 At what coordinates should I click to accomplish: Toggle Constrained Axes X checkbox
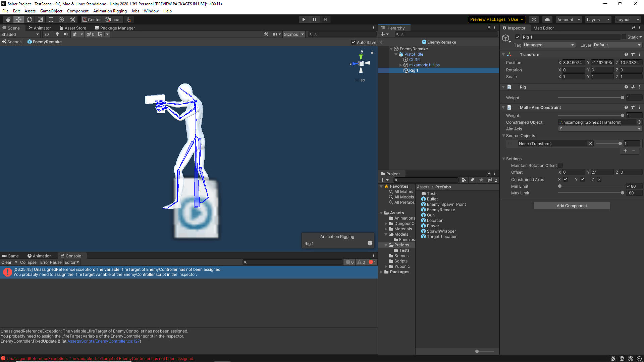tap(566, 179)
